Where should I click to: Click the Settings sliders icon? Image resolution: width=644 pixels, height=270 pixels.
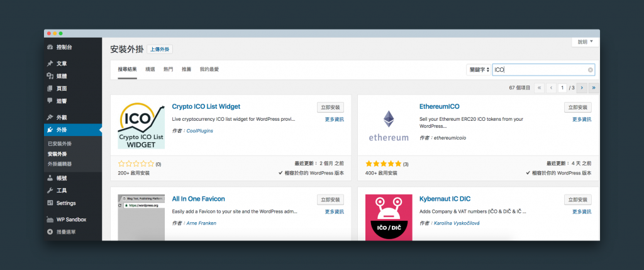pos(50,203)
